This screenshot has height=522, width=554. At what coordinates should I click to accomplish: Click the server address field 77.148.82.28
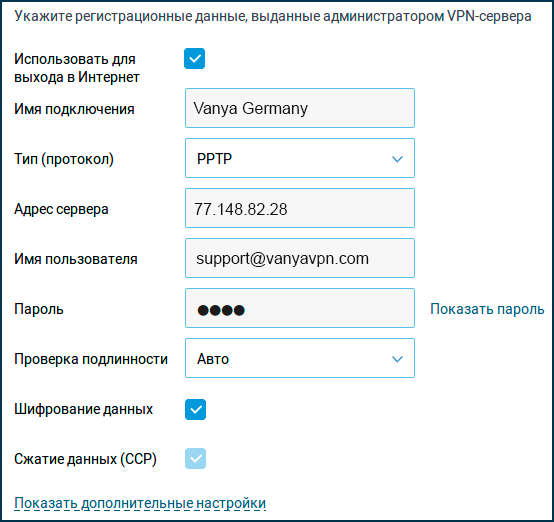300,208
